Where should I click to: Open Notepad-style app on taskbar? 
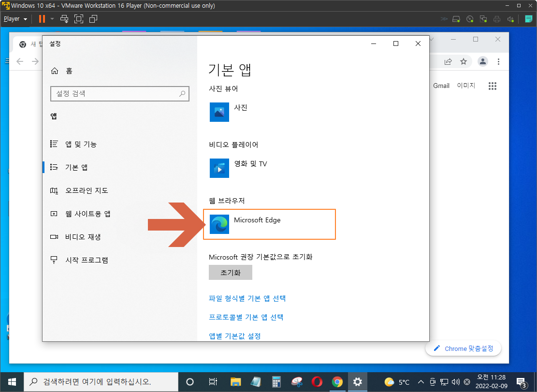256,382
